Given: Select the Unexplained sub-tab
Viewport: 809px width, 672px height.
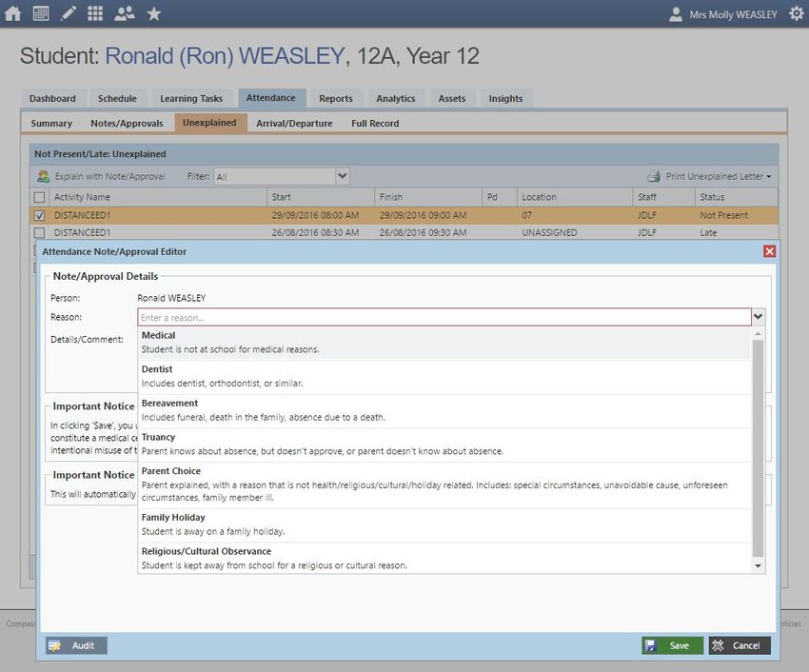Looking at the screenshot, I should pos(209,123).
